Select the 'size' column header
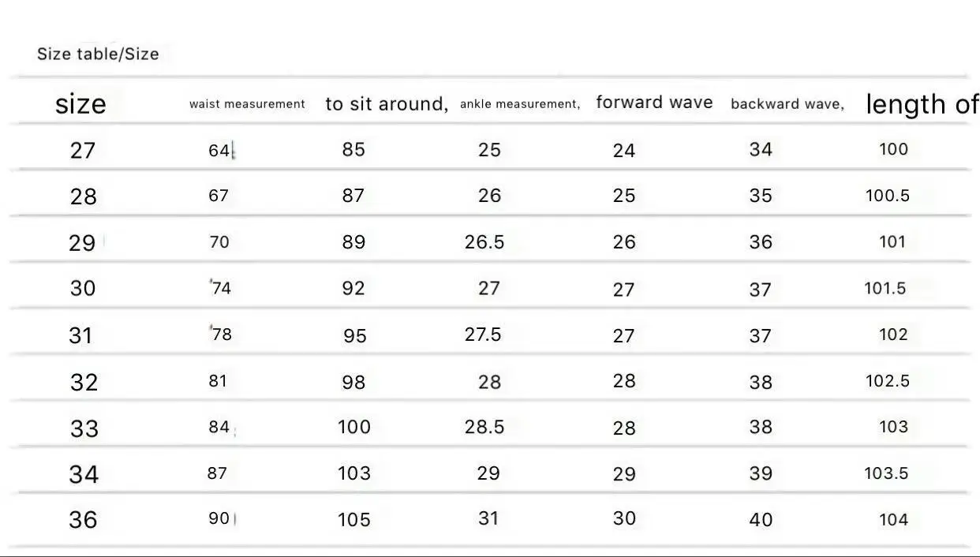Image resolution: width=980 pixels, height=557 pixels. click(80, 103)
